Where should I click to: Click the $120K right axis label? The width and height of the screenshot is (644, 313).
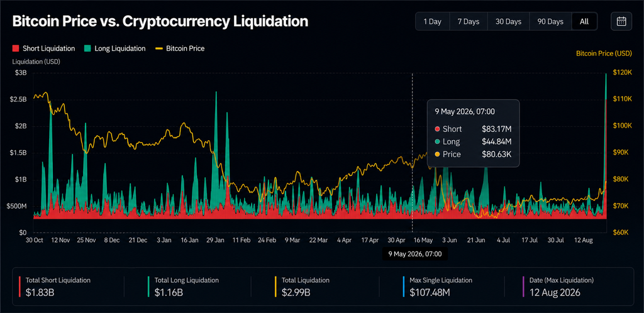pos(622,73)
